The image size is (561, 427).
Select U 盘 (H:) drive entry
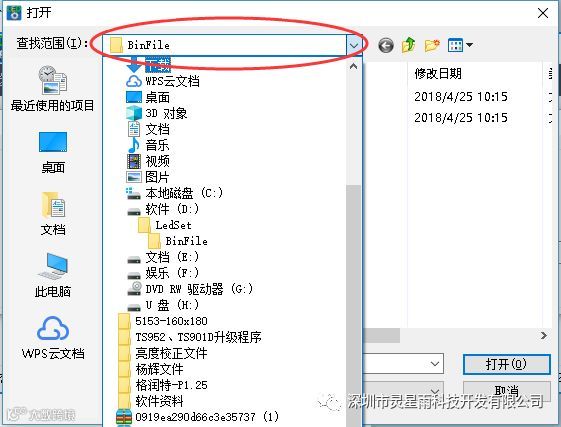(x=162, y=305)
